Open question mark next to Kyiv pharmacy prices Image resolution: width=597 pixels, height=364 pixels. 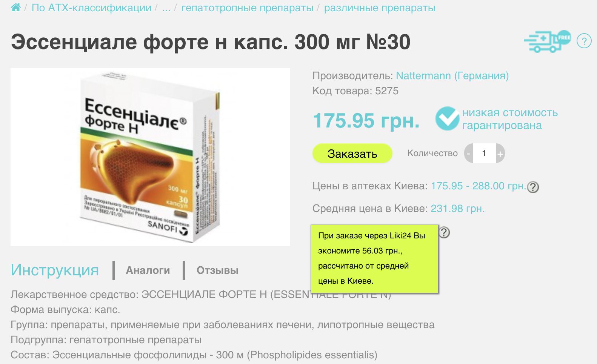pos(533,187)
